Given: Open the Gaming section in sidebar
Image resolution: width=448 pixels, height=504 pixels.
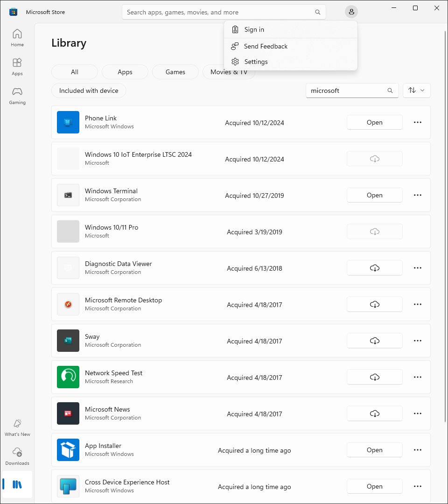Looking at the screenshot, I should (17, 96).
